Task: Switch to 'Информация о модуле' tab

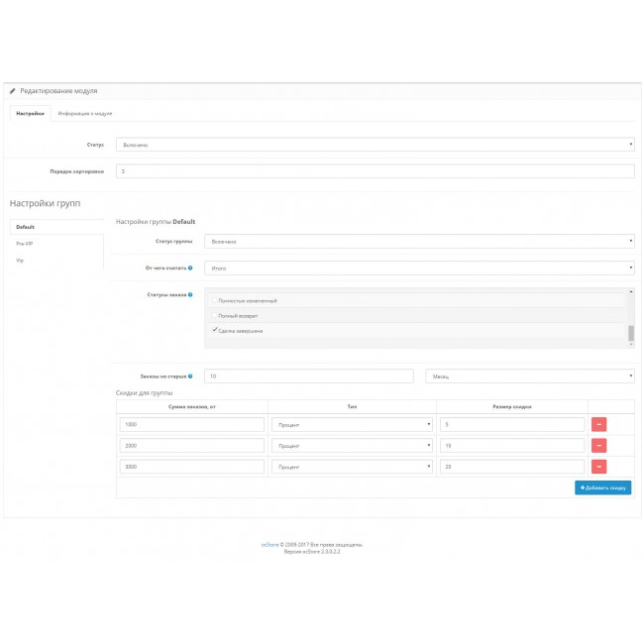Action: [84, 114]
